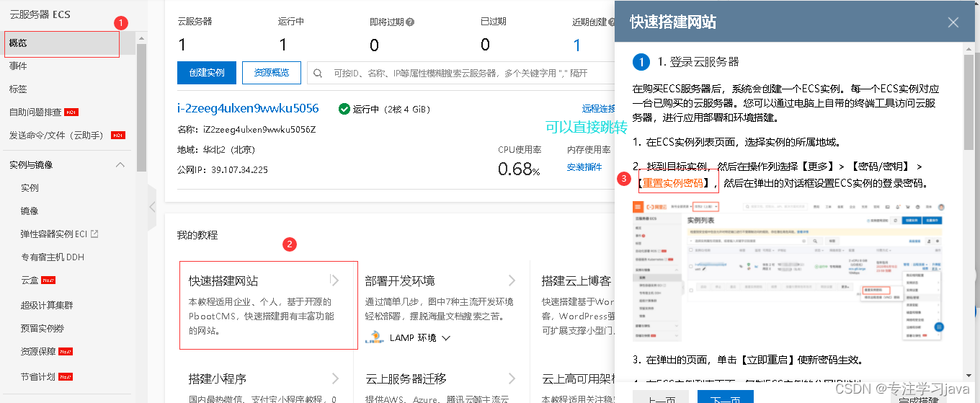Open the 搭建小程序 card arrow
Viewport: 980px width, 403px height.
(335, 378)
